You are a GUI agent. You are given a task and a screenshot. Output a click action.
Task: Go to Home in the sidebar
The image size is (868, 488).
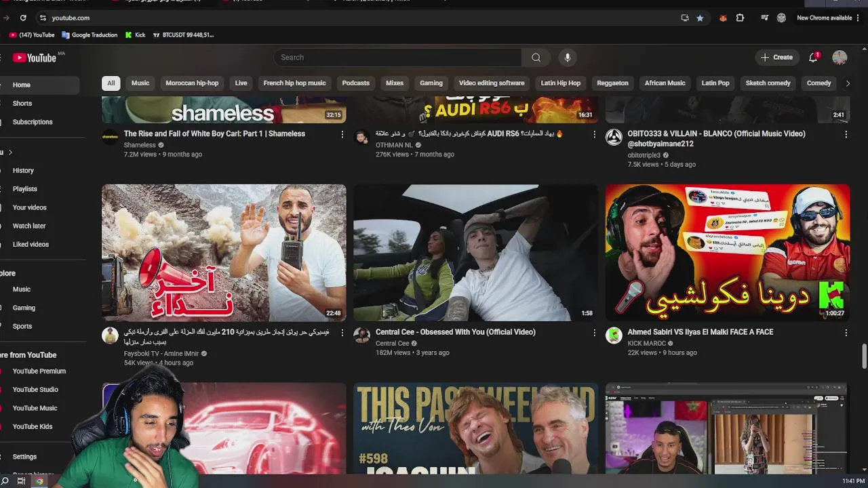[39, 85]
